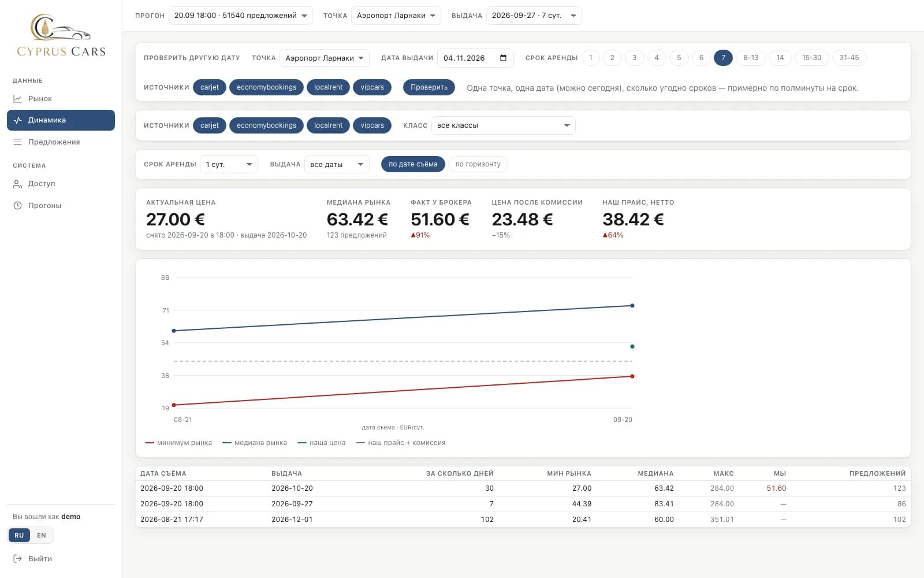
Task: Switch to по дате съёма view
Action: pyautogui.click(x=413, y=164)
